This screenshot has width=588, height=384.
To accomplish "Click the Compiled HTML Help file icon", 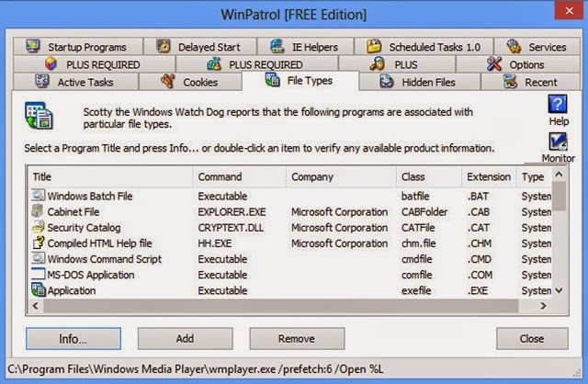I will [39, 243].
